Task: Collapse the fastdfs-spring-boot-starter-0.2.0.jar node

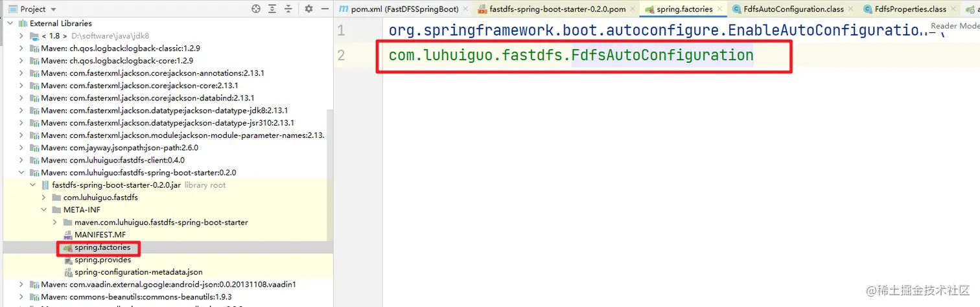Action: click(34, 185)
